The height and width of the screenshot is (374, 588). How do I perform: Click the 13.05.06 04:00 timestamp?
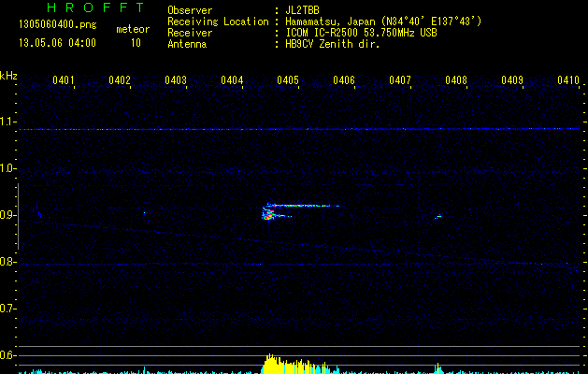click(x=57, y=43)
